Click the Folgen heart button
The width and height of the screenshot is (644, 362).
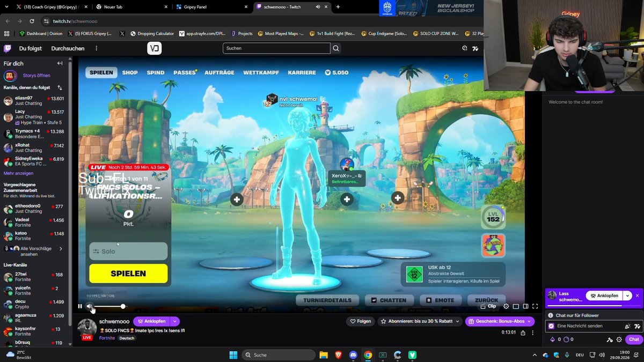click(x=361, y=321)
